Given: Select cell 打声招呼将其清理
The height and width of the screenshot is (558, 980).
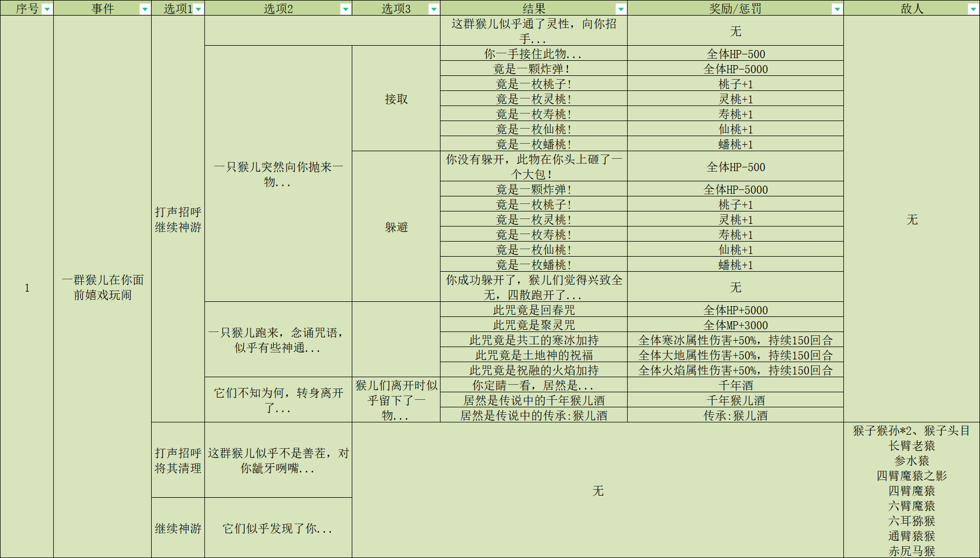Looking at the screenshot, I should coord(178,460).
